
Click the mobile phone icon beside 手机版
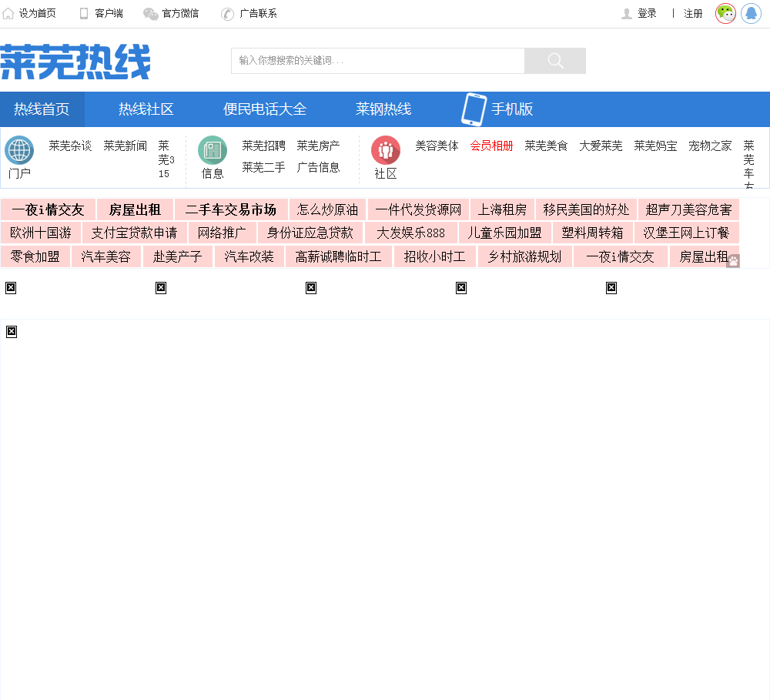[474, 109]
